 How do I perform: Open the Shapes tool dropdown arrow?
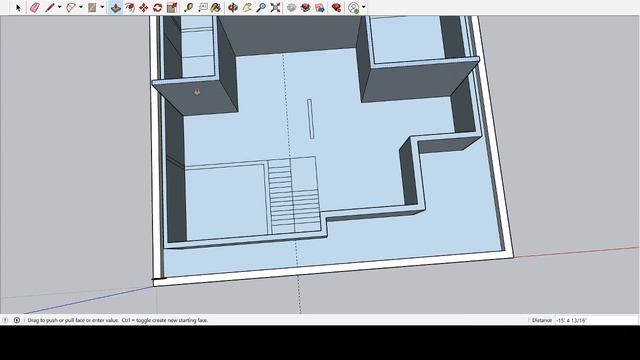(x=102, y=7)
